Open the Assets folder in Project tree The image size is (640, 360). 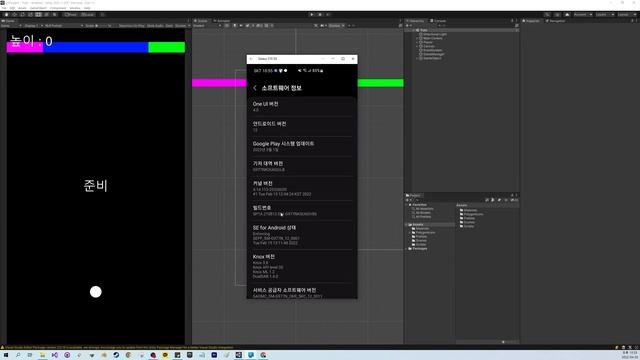coord(418,224)
